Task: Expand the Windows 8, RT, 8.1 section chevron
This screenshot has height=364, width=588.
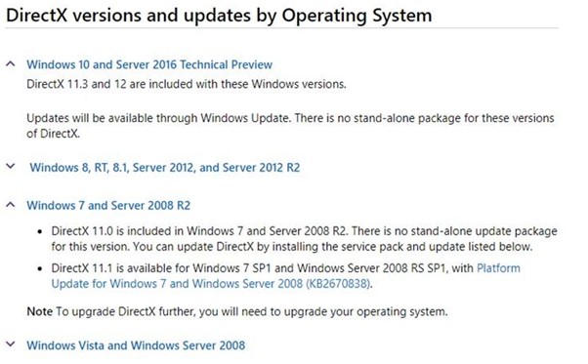Action: tap(11, 166)
